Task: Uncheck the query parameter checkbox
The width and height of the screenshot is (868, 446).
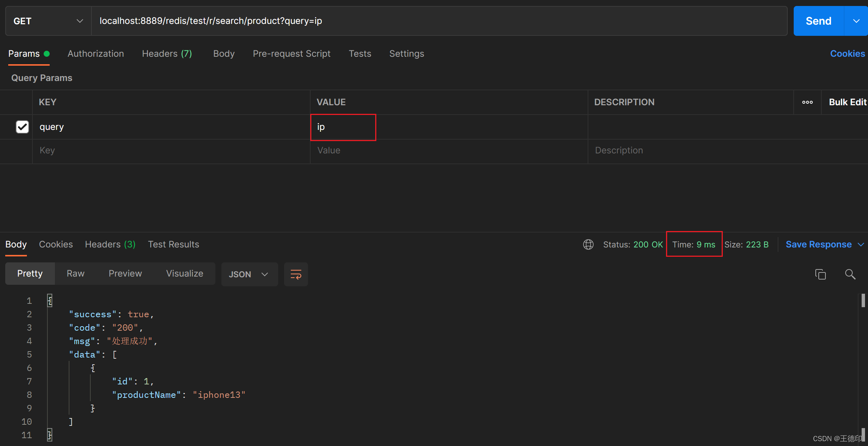Action: (22, 127)
